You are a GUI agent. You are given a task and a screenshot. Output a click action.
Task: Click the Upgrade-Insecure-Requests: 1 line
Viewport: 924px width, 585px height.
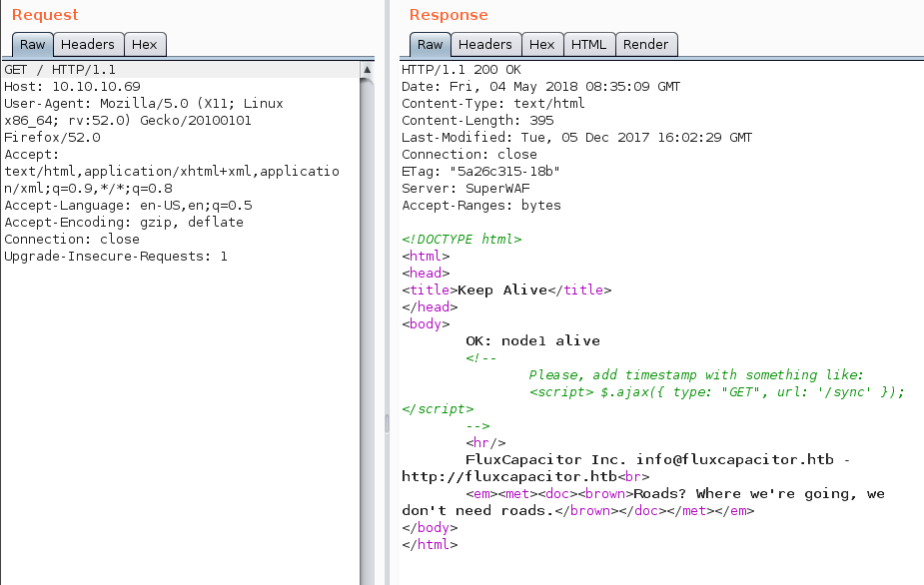tap(116, 257)
